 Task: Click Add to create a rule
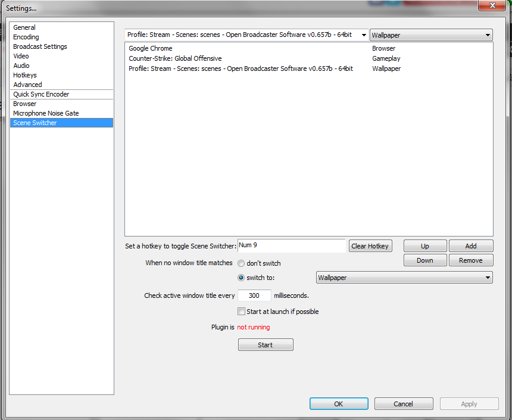(x=471, y=246)
